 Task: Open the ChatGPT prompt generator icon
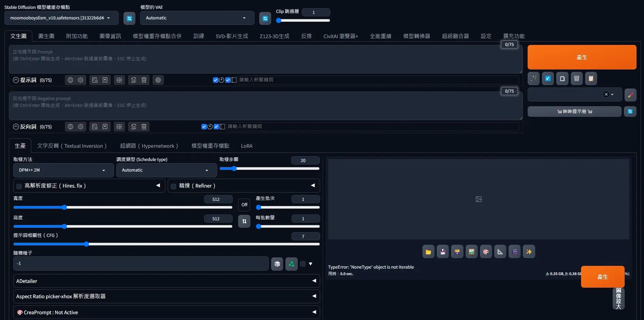click(158, 80)
